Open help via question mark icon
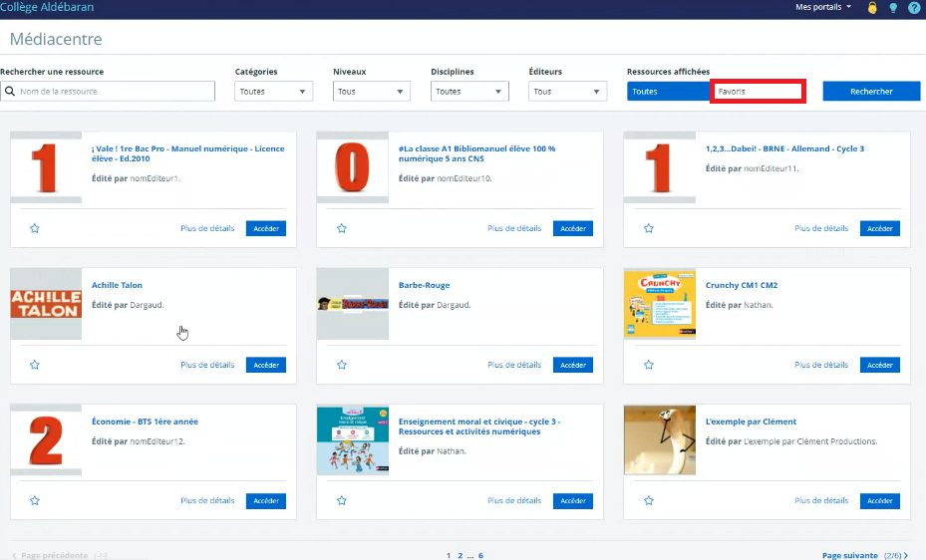Image resolution: width=926 pixels, height=560 pixels. 914,7
